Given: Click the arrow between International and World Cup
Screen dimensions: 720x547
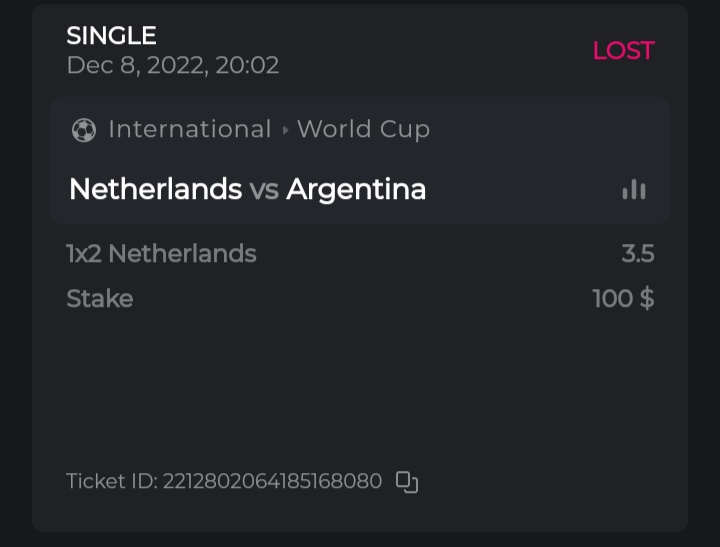Looking at the screenshot, I should point(285,130).
